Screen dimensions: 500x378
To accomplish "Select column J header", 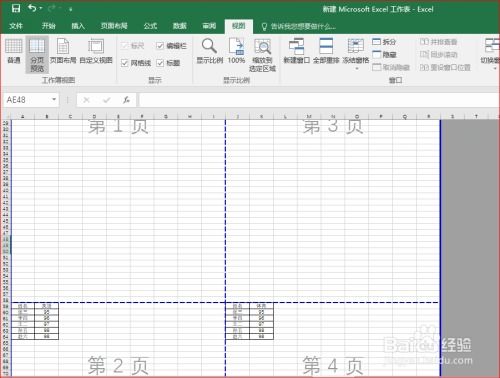I will click(238, 116).
